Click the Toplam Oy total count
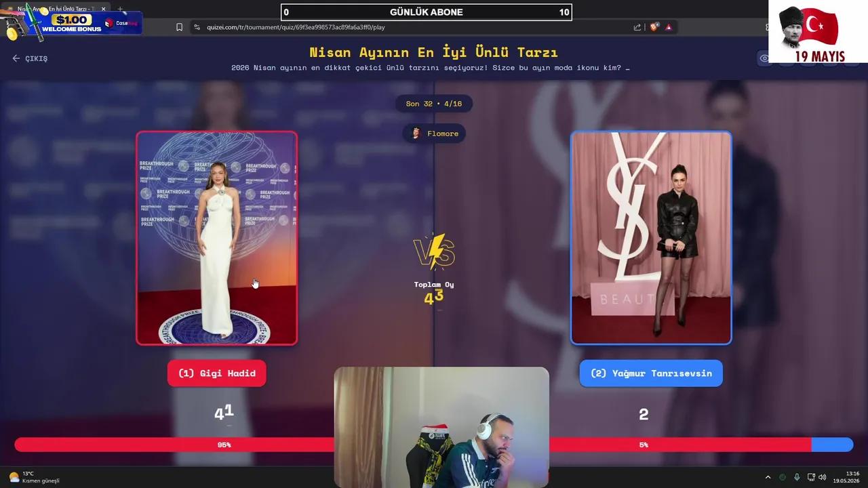The image size is (868, 488). click(434, 297)
